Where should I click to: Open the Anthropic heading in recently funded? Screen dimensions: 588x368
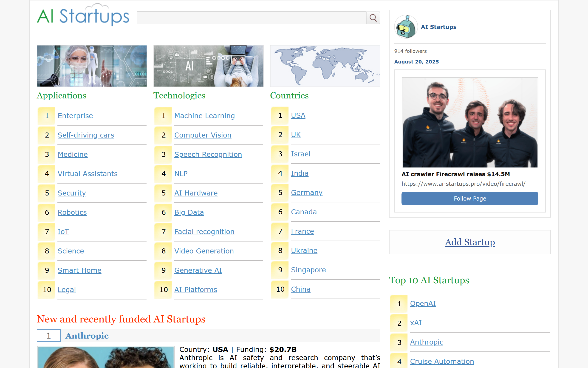coord(87,336)
